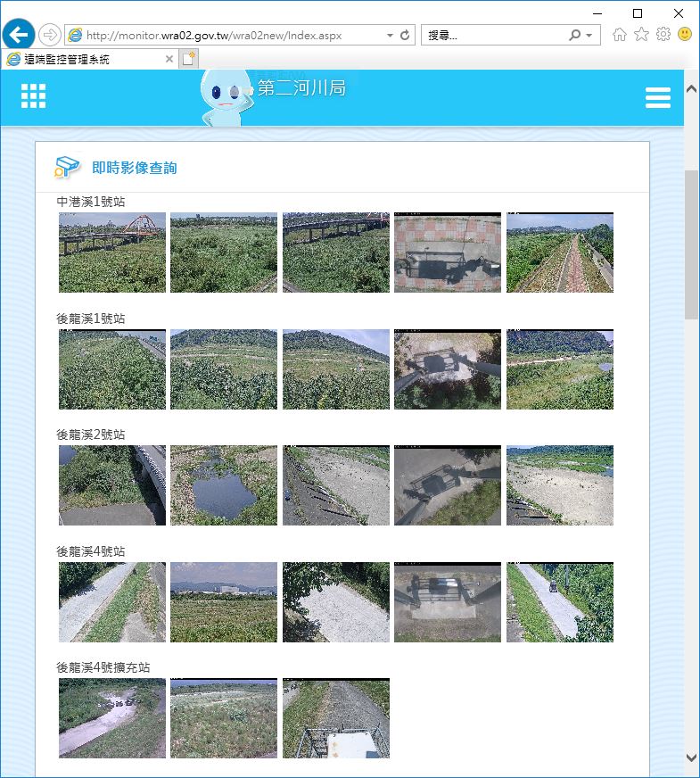The width and height of the screenshot is (700, 778).
Task: Open 後龍溪1號站 first camera image
Action: (112, 369)
